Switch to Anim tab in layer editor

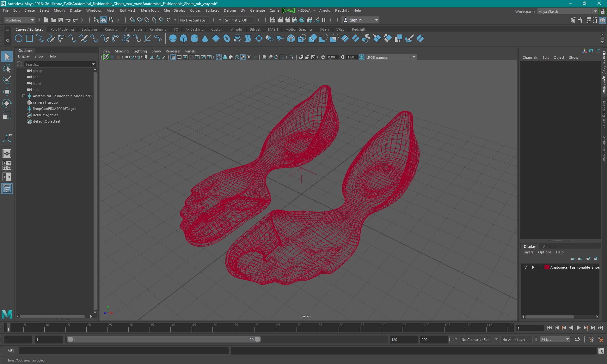(547, 246)
